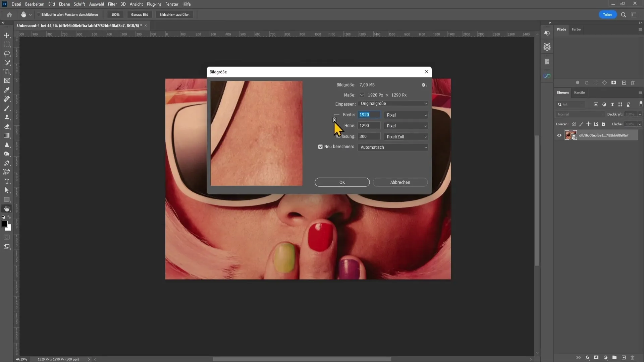This screenshot has height=362, width=644.
Task: Hide the layer using eye icon
Action: point(559,135)
